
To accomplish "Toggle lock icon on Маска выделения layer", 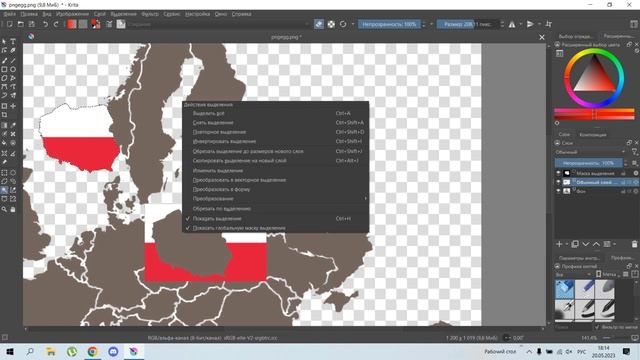I will (x=623, y=173).
